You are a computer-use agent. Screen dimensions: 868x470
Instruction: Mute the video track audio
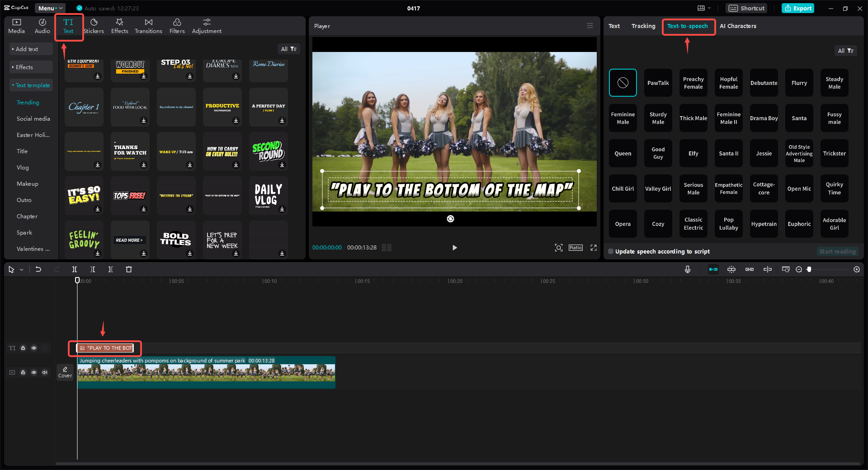45,372
